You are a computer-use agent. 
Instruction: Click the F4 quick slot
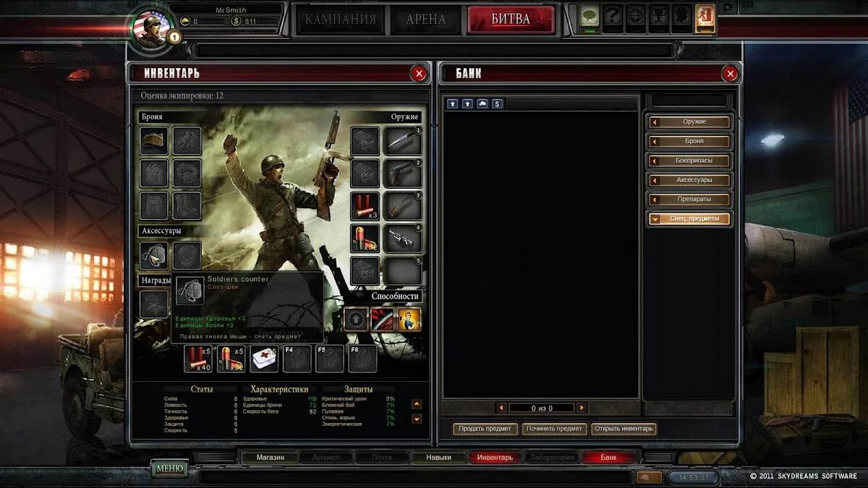coord(297,359)
